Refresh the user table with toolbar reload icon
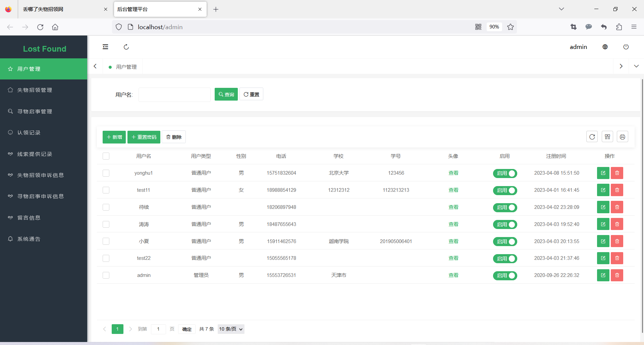 pyautogui.click(x=592, y=137)
